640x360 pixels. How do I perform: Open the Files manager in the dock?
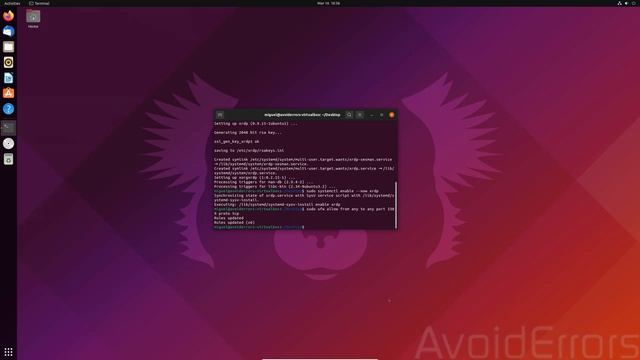(x=9, y=47)
